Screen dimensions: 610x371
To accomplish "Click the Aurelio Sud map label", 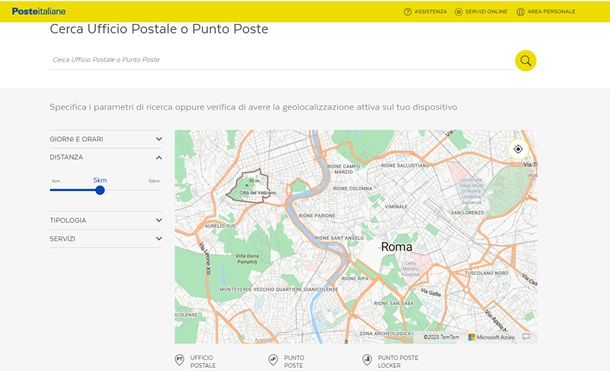I will pos(220,226).
